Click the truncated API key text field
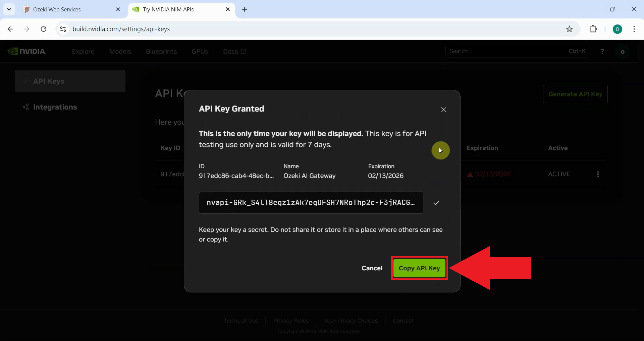The height and width of the screenshot is (341, 644). coord(310,203)
